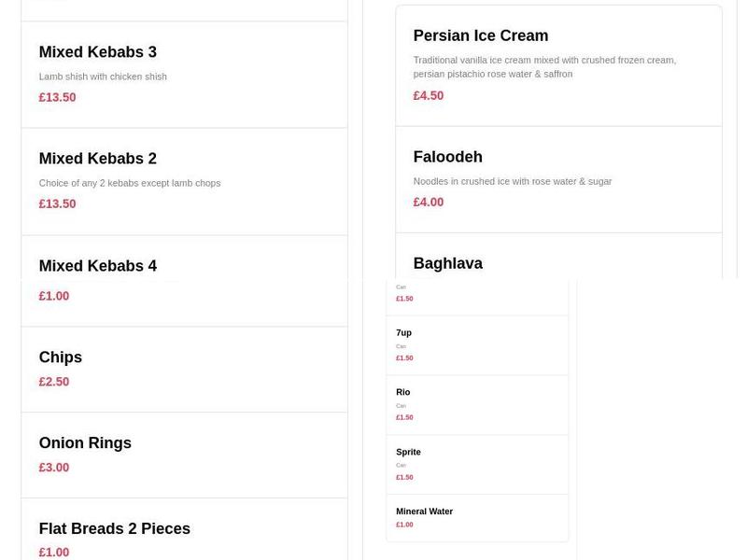Click the £13.50 price under Mixed Kebabs 3
747x560 pixels.
[x=57, y=97]
